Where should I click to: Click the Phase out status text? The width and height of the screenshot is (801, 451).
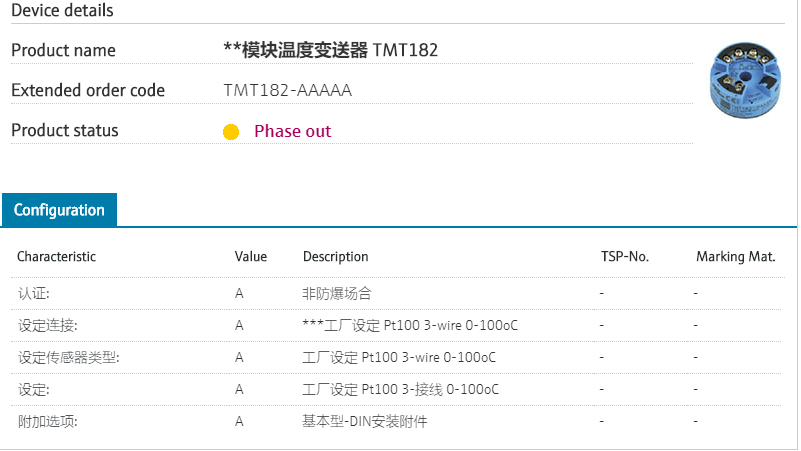pyautogui.click(x=292, y=131)
